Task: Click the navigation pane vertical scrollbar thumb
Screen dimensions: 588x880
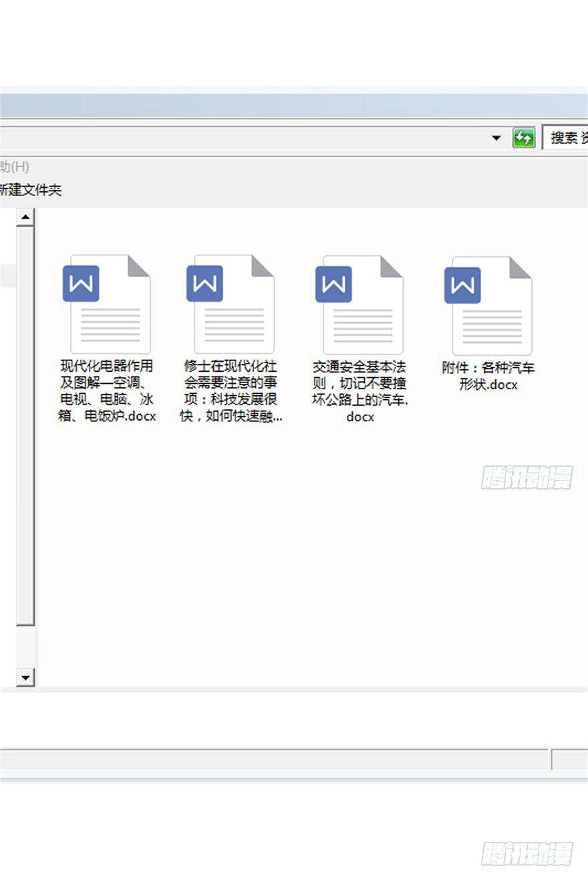Action: pyautogui.click(x=25, y=428)
